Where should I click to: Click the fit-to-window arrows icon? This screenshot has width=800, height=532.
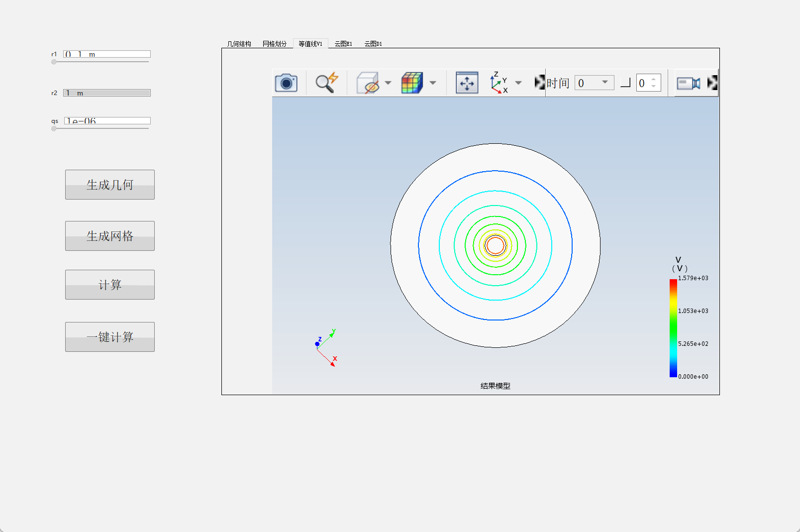pos(467,83)
